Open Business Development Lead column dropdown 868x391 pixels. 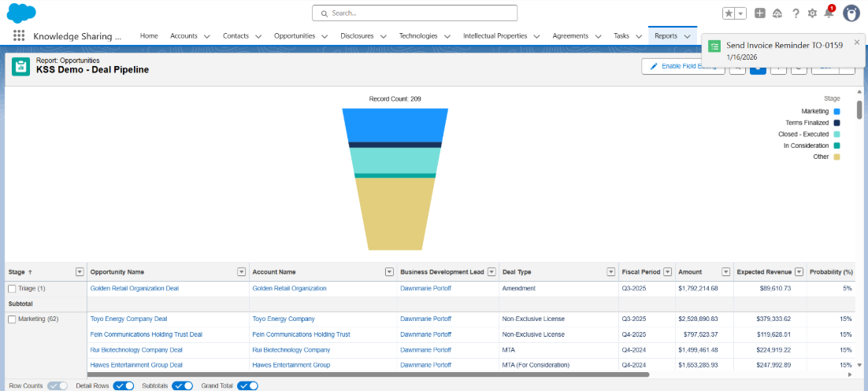[491, 272]
